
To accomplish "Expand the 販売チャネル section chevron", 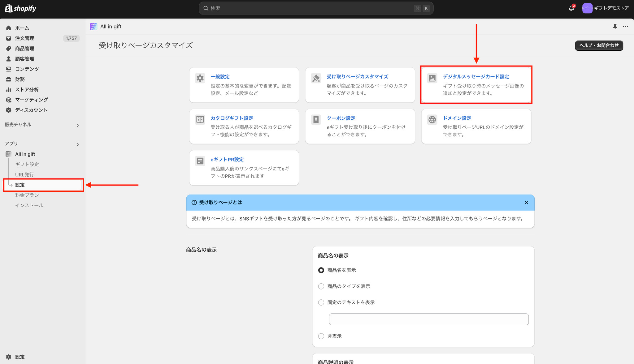I will point(78,126).
